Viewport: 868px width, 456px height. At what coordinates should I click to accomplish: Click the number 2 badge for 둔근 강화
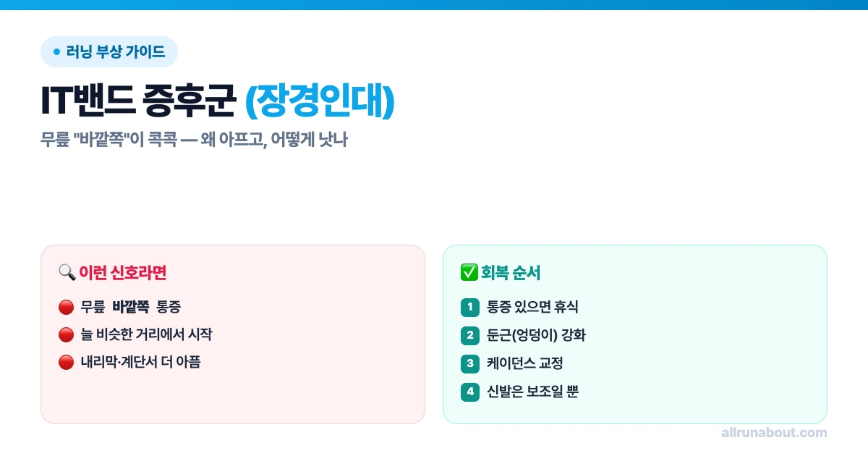click(470, 335)
